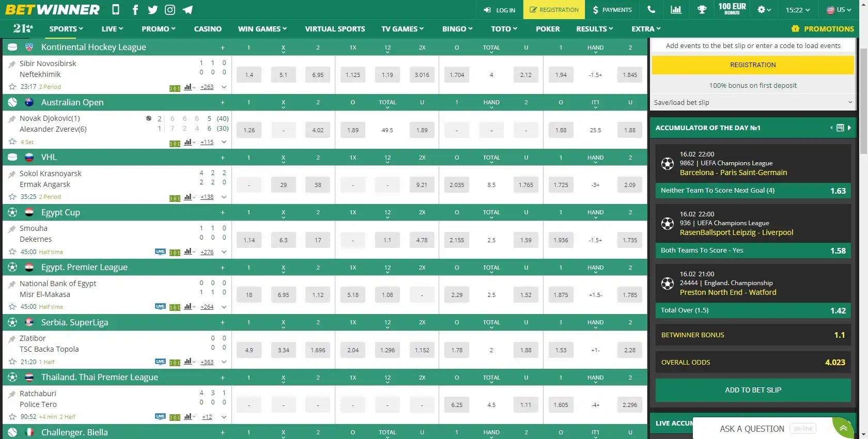Favorite National Bank of Egypt match
Image resolution: width=868 pixels, height=439 pixels.
(13, 307)
